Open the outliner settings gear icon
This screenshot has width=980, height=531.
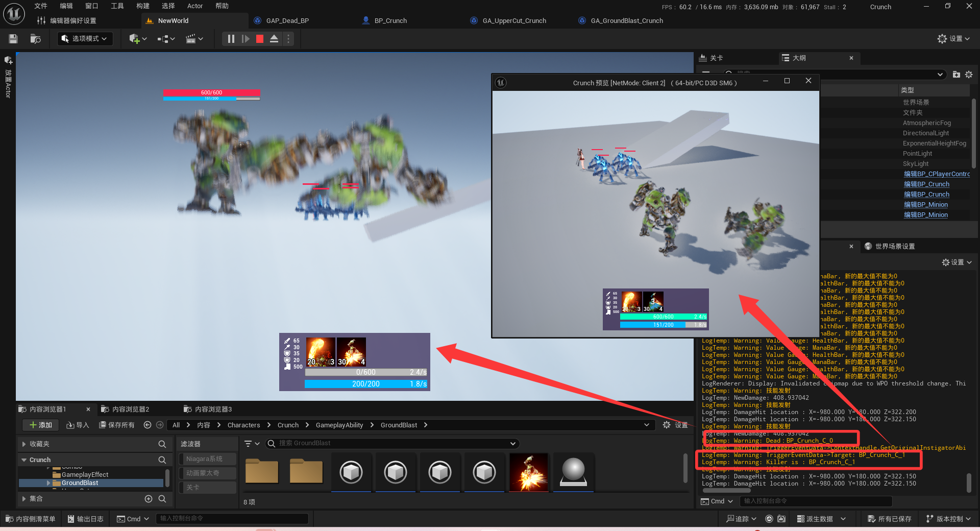coord(969,75)
